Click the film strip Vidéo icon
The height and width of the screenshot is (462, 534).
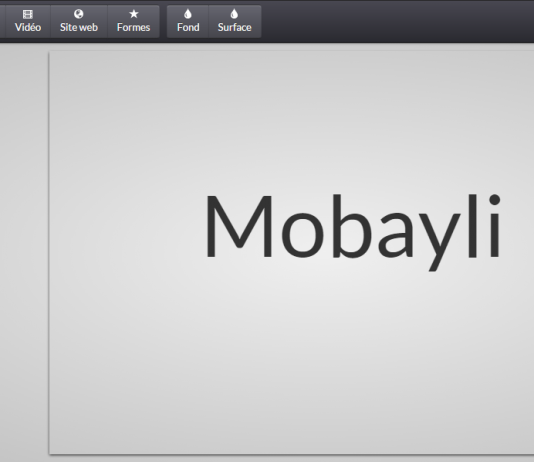point(28,14)
